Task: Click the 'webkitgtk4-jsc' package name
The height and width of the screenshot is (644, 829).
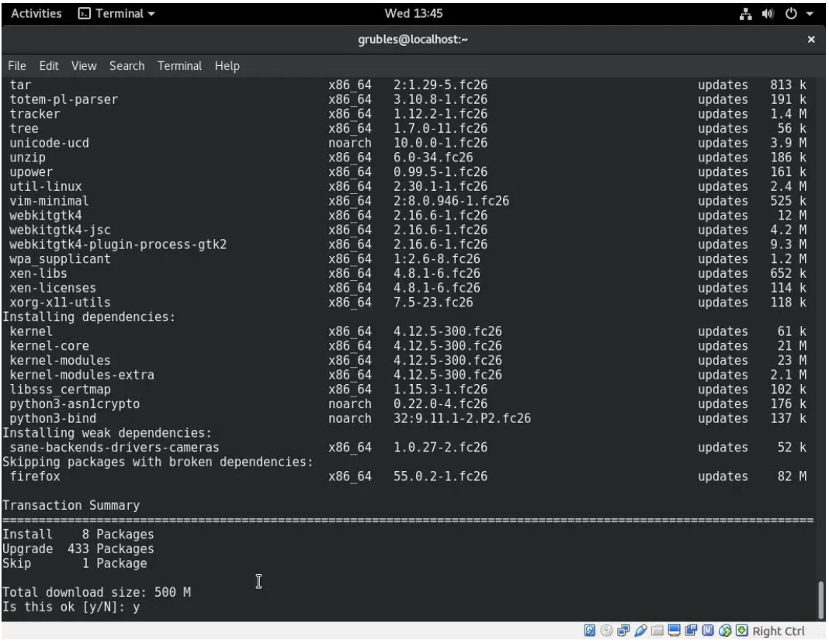Action: [61, 230]
